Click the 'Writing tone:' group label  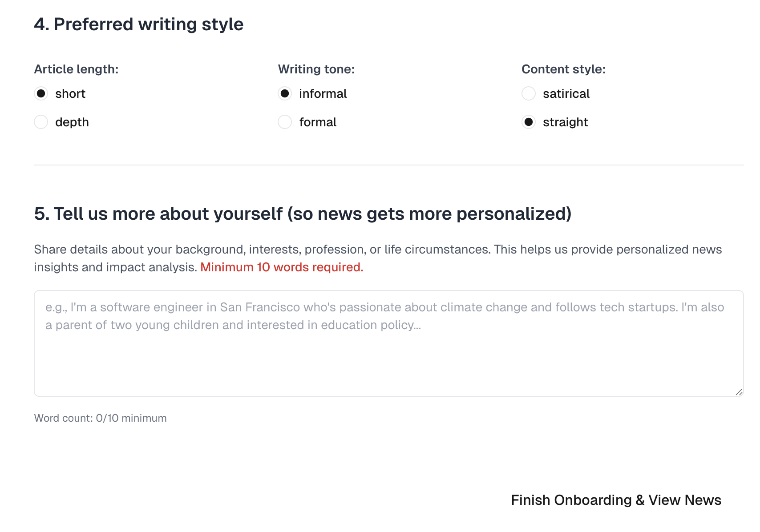point(316,69)
